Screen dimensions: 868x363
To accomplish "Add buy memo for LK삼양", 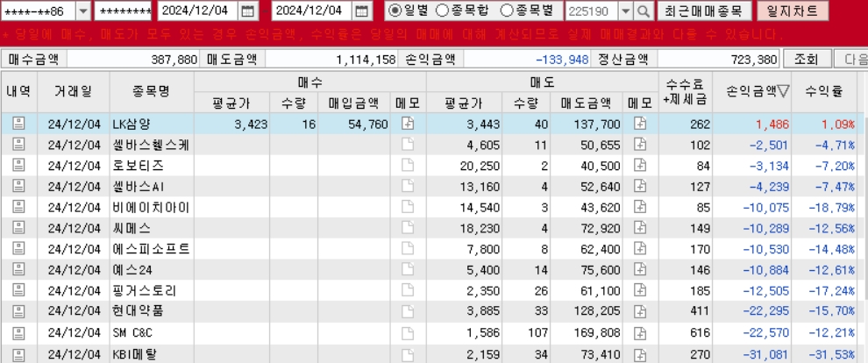I will coord(408,124).
